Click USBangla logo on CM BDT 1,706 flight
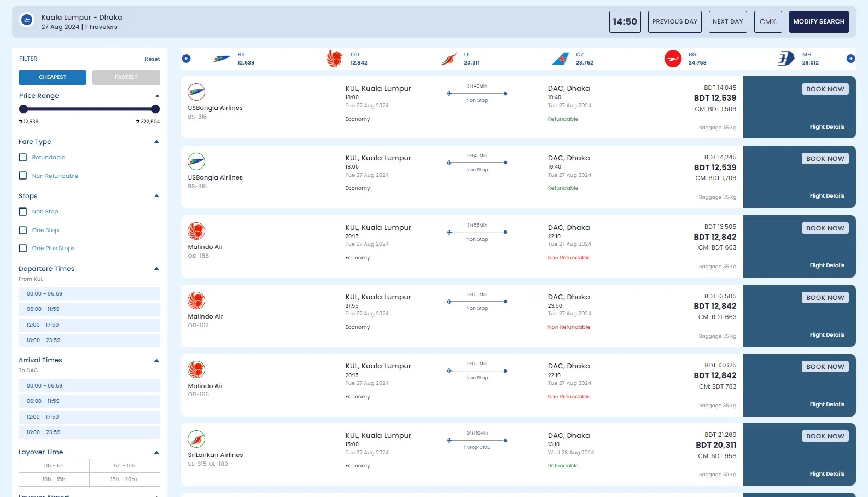868x497 pixels. [196, 161]
